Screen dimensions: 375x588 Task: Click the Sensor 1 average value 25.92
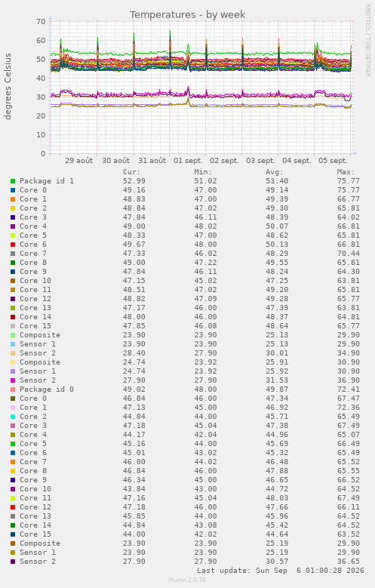[277, 371]
